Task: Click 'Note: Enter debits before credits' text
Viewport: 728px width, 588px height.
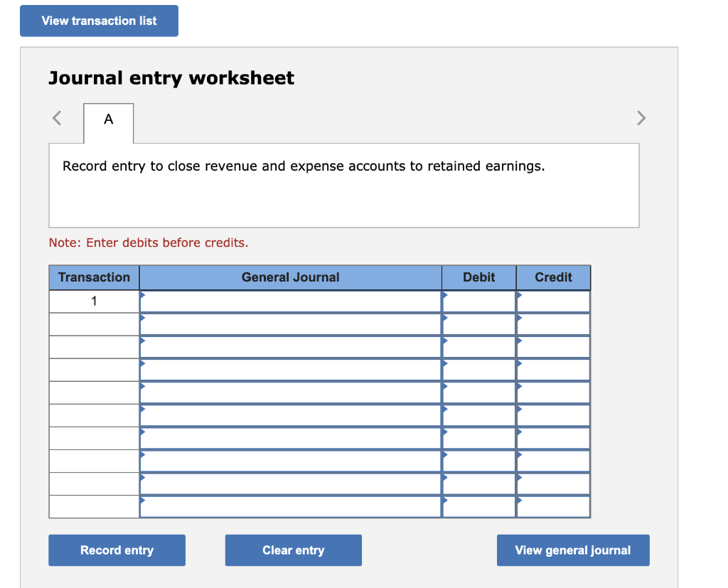Action: [149, 242]
